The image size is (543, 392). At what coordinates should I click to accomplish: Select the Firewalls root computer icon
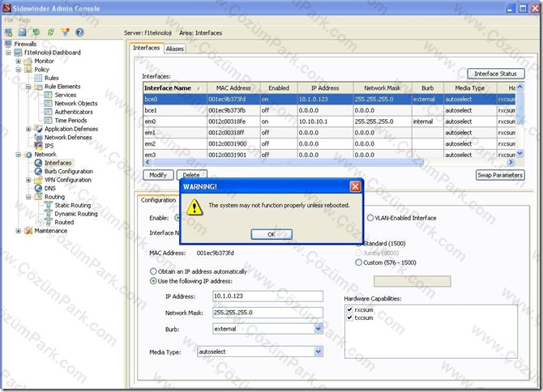[8, 44]
